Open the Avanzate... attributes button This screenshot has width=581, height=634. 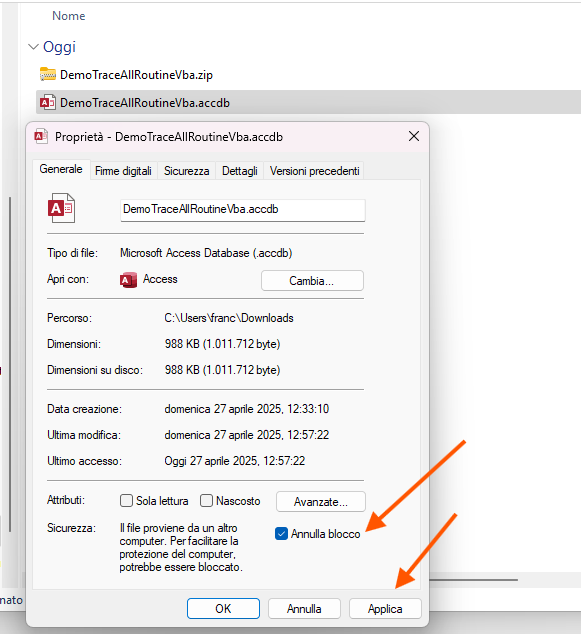pos(321,501)
